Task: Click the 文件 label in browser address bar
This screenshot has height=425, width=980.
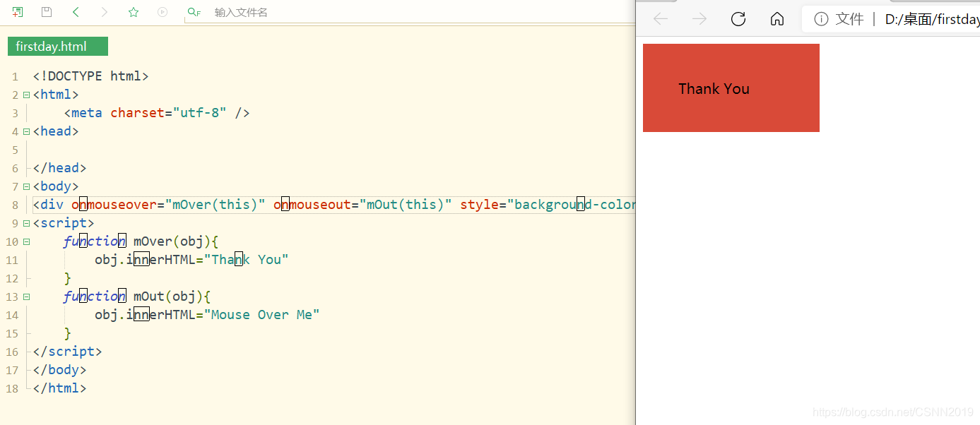Action: 849,19
